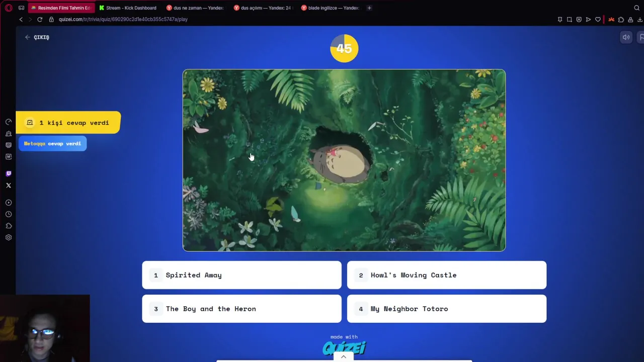
Task: Open the extensions cube in top toolbar
Action: pyautogui.click(x=621, y=20)
